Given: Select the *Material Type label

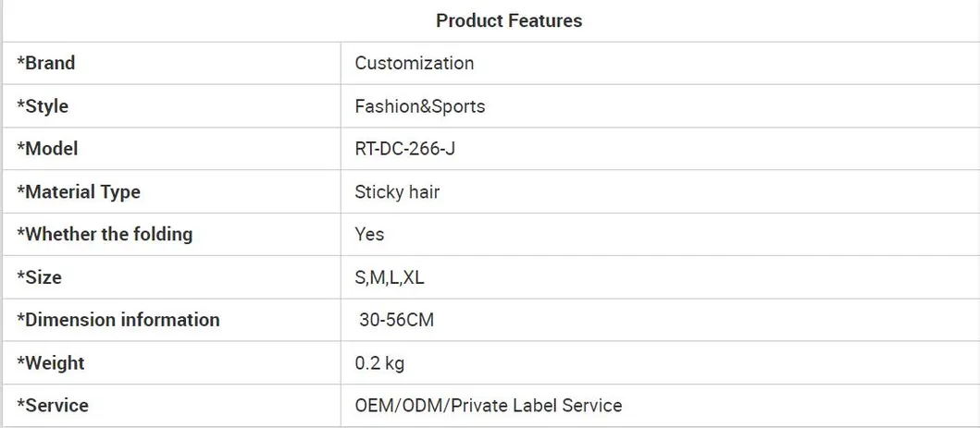Looking at the screenshot, I should tap(79, 192).
